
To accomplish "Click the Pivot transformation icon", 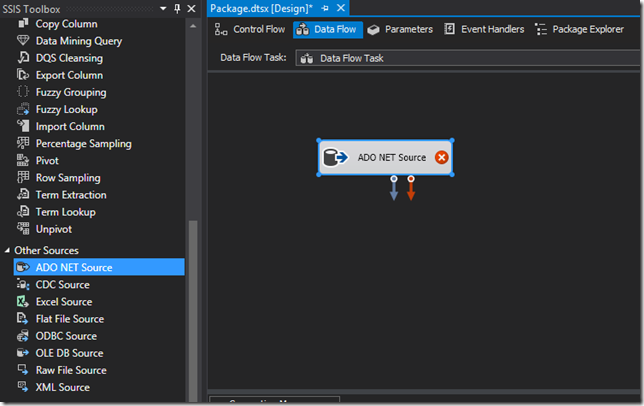I will 23,160.
